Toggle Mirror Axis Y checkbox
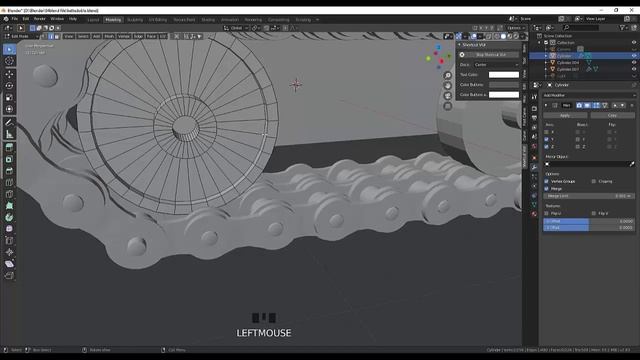Viewport: 640px width, 360px height. tap(547, 140)
